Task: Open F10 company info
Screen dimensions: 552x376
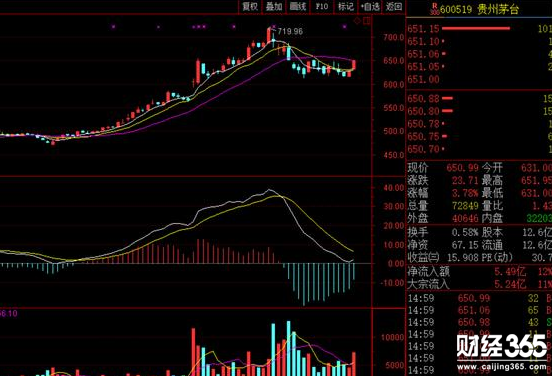Action: click(322, 6)
